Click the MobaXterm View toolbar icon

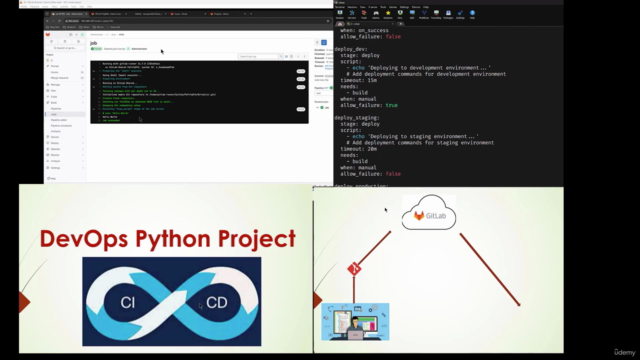[x=400, y=15]
